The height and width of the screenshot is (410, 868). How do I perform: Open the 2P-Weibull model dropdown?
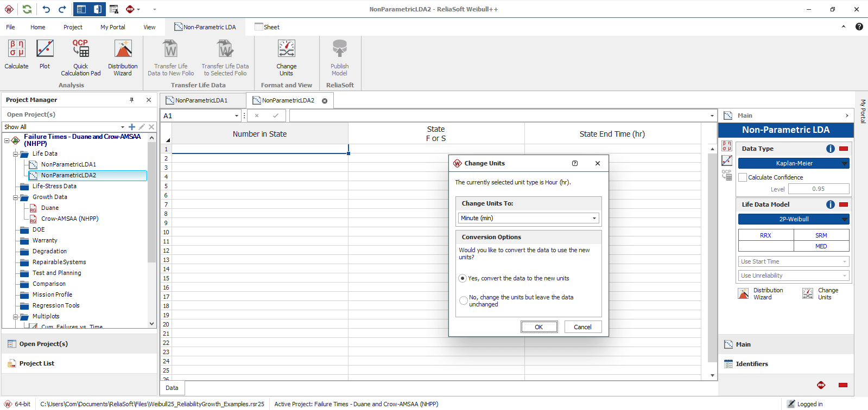click(x=844, y=219)
